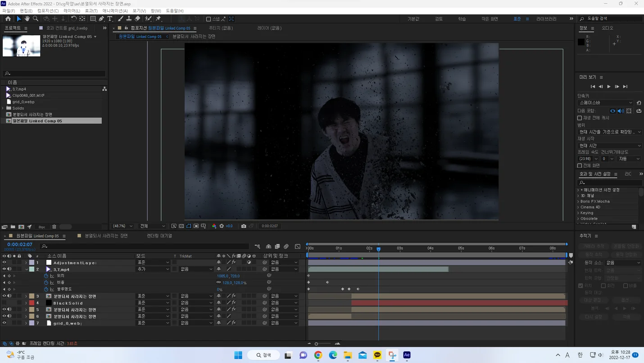Switch to the 학습 workspace
The width and height of the screenshot is (644, 363).
point(462,19)
